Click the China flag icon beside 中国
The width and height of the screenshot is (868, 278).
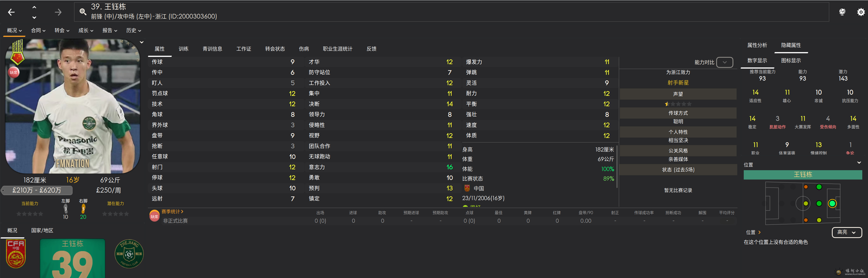pyautogui.click(x=467, y=188)
